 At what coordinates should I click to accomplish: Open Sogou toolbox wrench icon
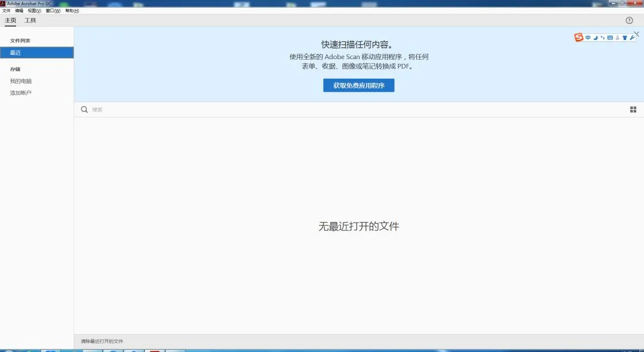click(632, 38)
